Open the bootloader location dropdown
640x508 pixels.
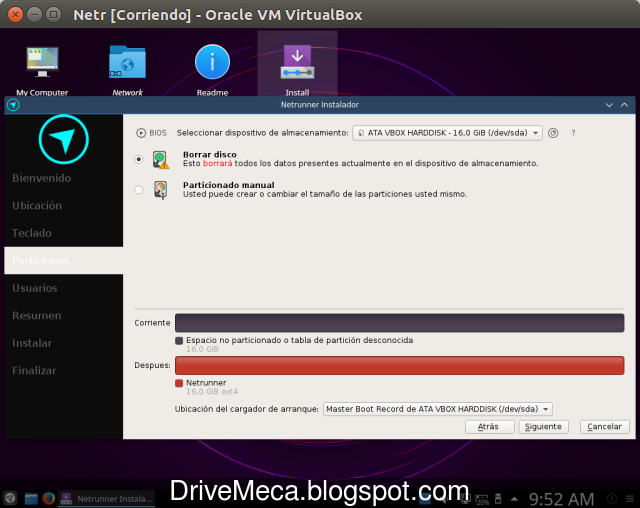click(438, 409)
